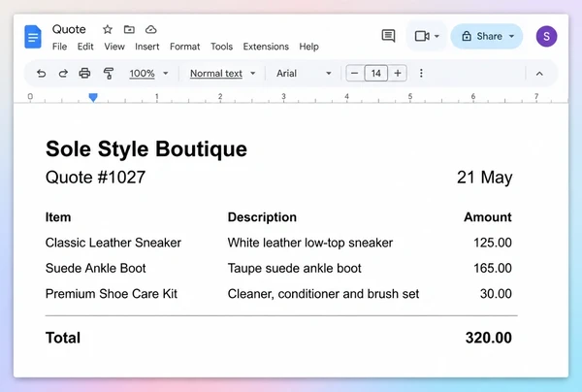
Task: Open the Arial font dropdown
Action: coord(304,73)
